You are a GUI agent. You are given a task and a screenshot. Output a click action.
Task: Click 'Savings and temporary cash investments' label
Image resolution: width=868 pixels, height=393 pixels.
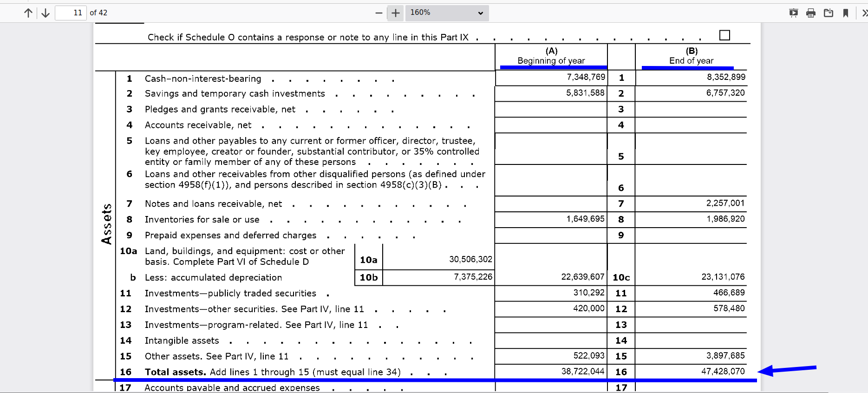click(235, 94)
